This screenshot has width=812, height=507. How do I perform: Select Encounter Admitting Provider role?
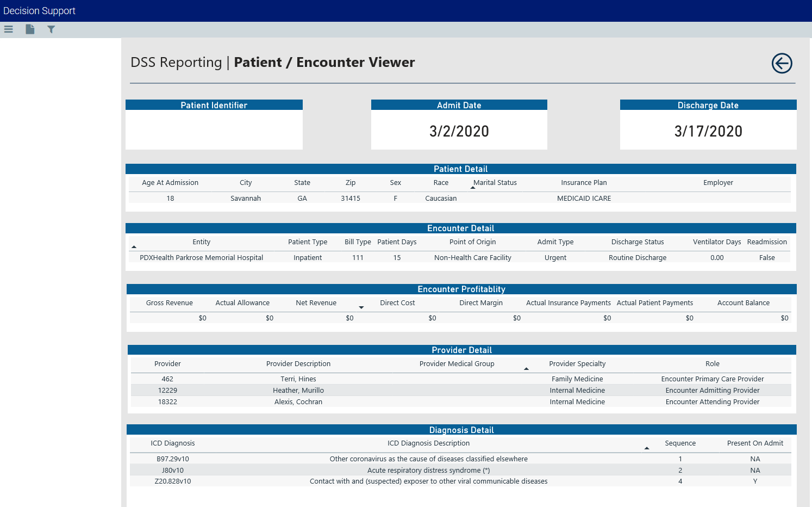713,391
